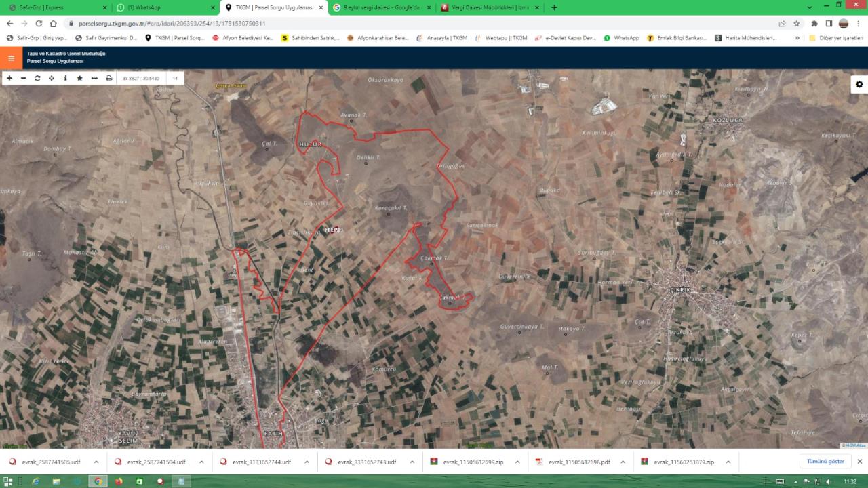
Task: Open Harita Mühendisleri bookmark
Action: point(745,38)
